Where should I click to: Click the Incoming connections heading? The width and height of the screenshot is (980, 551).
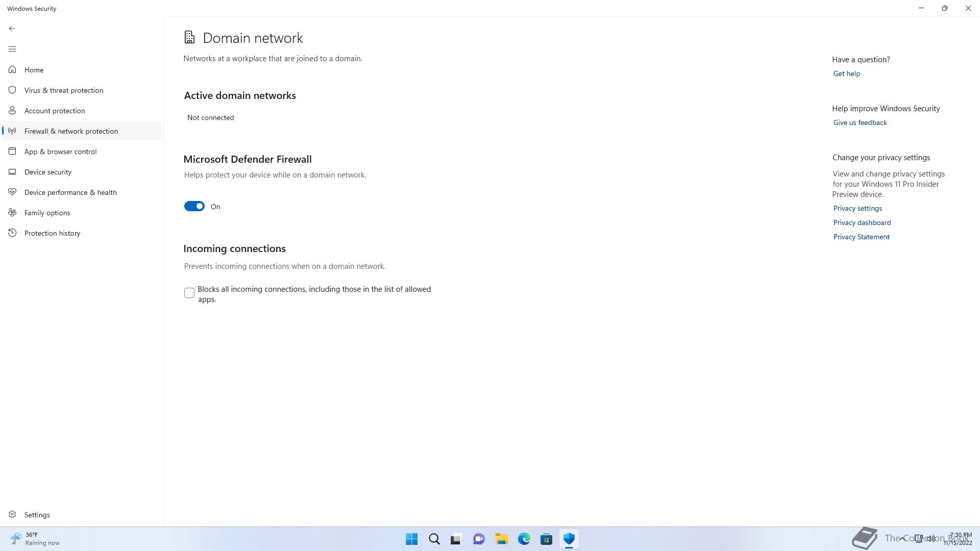(x=234, y=248)
